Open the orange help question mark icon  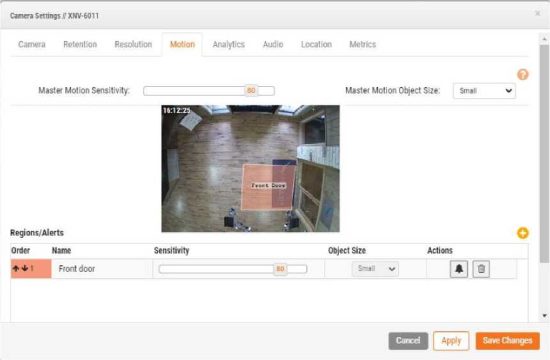pos(523,75)
